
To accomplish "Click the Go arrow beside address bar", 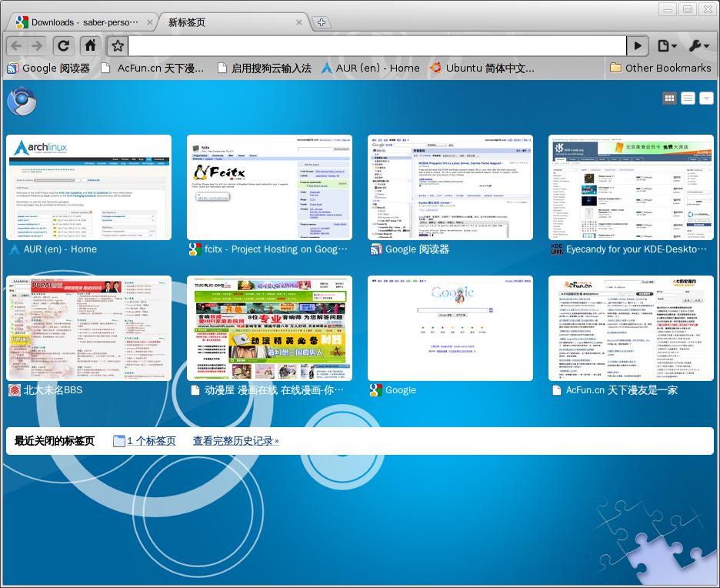I will 638,46.
